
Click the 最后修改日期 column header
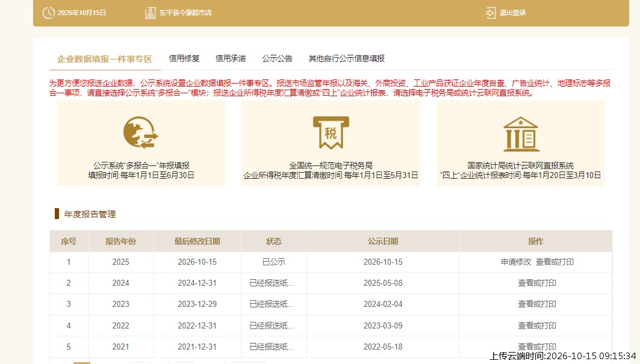pyautogui.click(x=197, y=241)
